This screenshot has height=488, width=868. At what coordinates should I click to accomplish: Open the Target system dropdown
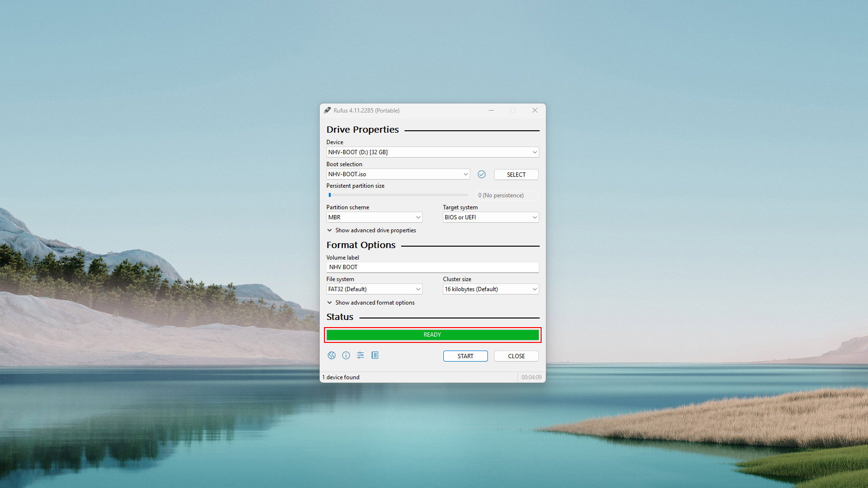(490, 217)
